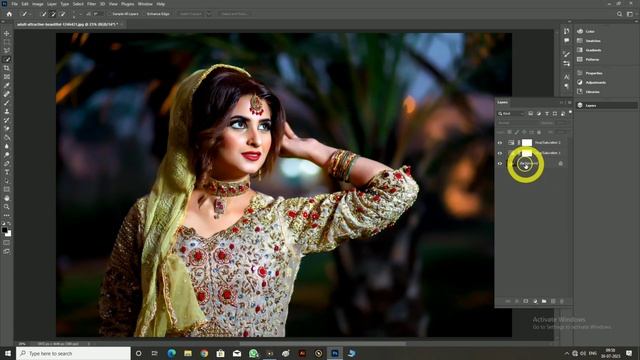Click the Select and Mask button
The width and height of the screenshot is (640, 360).
click(234, 14)
